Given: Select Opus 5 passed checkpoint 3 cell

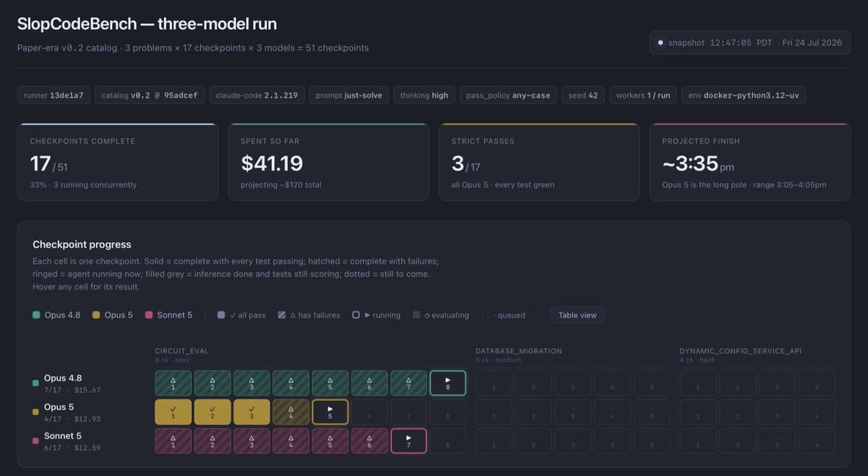Looking at the screenshot, I should tap(252, 412).
